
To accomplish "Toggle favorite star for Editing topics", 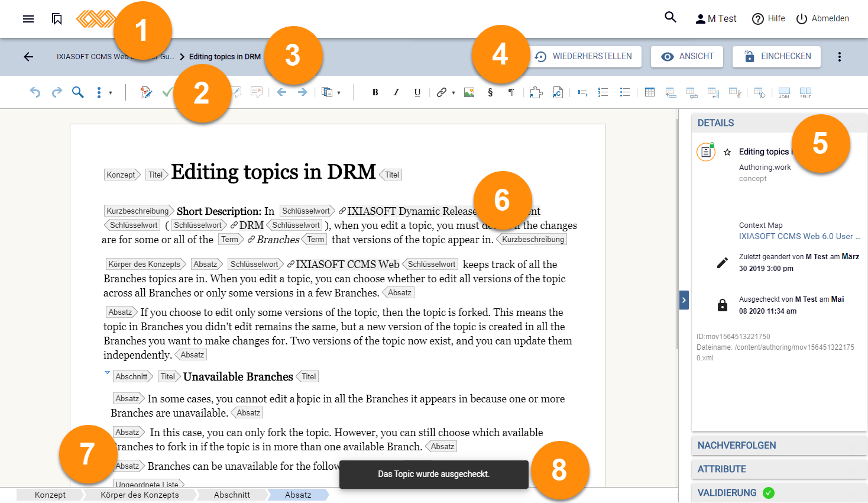I will [727, 152].
